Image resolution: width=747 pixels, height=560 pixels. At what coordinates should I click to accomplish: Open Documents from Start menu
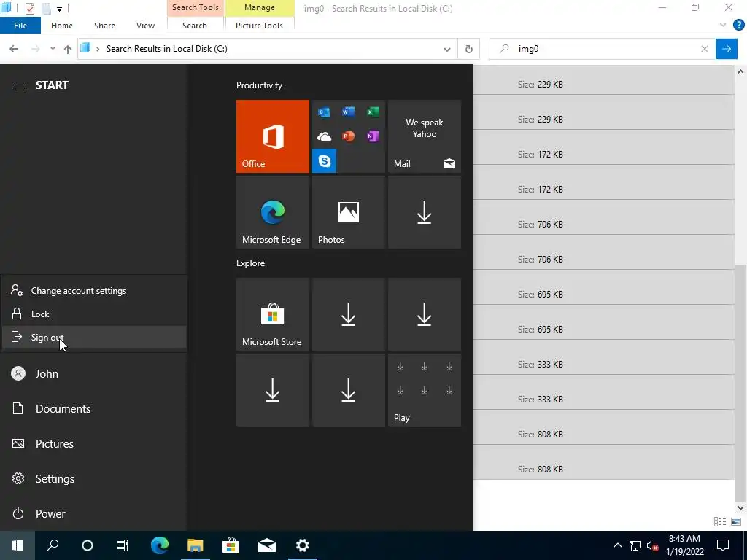click(93, 408)
